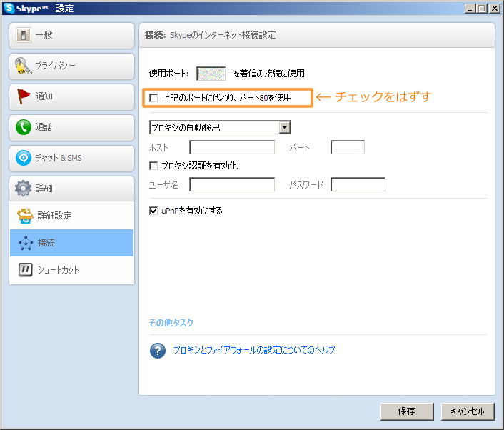
Task: Select 詳細設定 in the sidebar
Action: 71,216
